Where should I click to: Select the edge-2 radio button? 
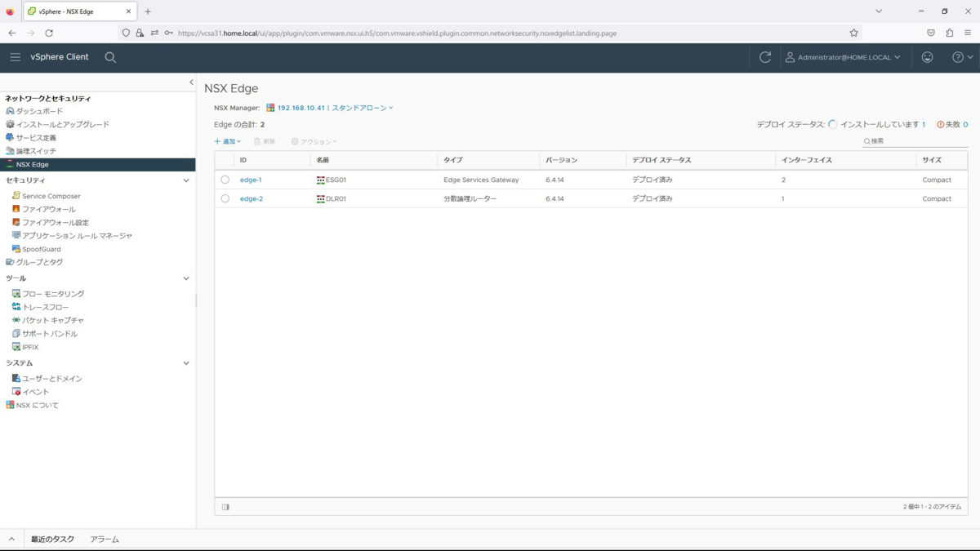click(225, 198)
